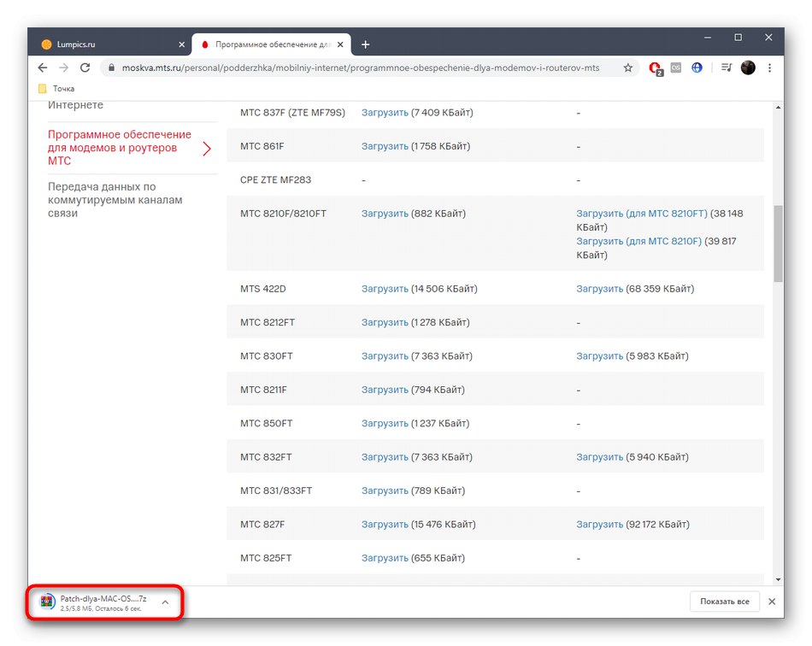Viewport: 812px width, 646px height.
Task: Download МТС 8212FT software (1 278 КБайт)
Action: tap(385, 322)
